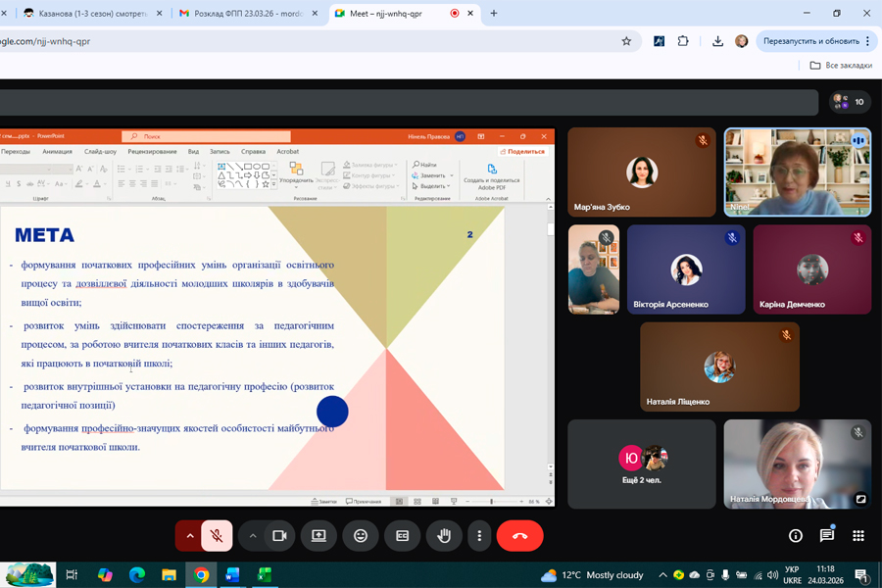882x588 pixels.
Task: Turn on captions
Action: tap(402, 536)
